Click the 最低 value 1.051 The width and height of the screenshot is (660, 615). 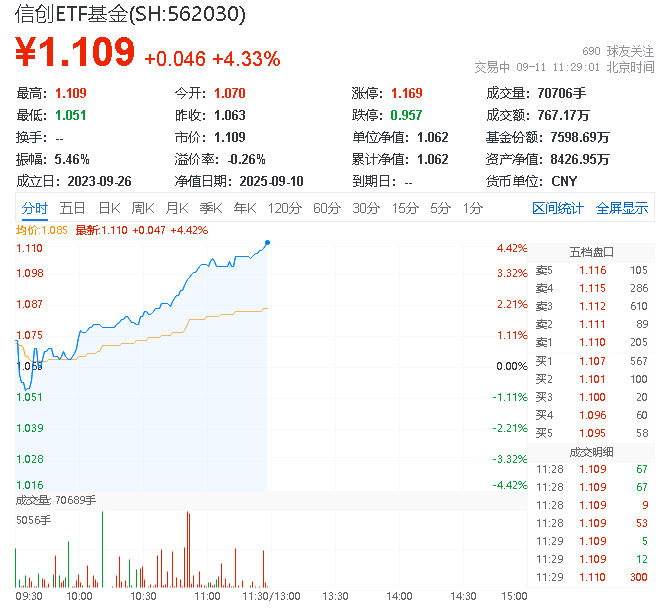click(71, 115)
